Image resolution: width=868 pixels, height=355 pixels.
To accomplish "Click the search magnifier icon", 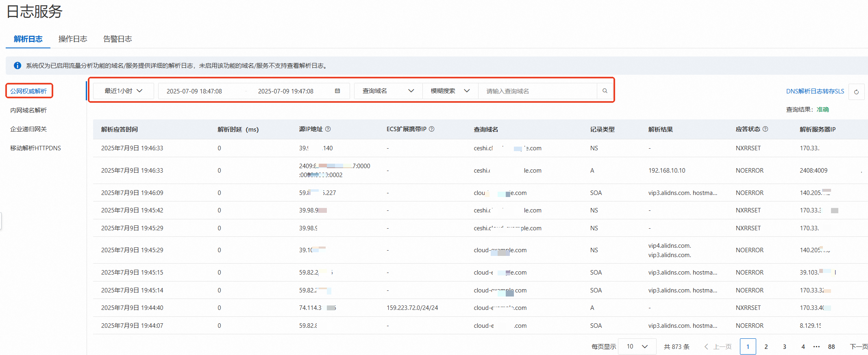I will coord(605,91).
